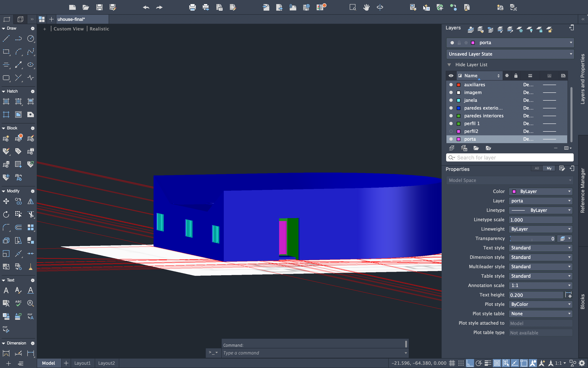Select the Rotate modify tool
The height and width of the screenshot is (368, 588).
pyautogui.click(x=6, y=214)
